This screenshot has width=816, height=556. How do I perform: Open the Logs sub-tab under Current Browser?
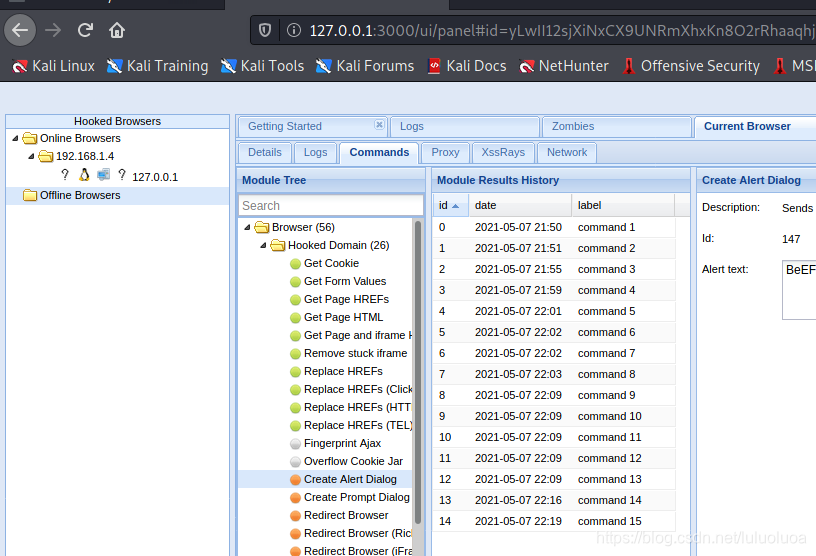315,153
